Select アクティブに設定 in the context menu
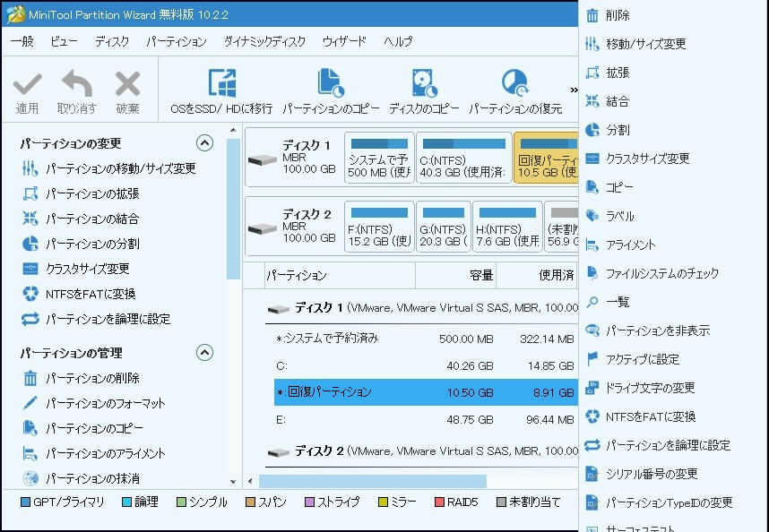 click(x=633, y=359)
